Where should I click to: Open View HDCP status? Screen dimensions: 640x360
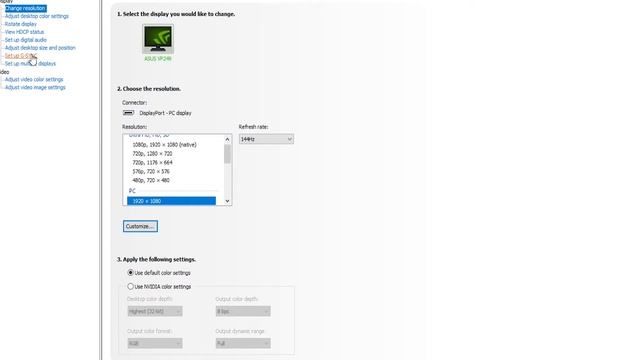click(24, 32)
